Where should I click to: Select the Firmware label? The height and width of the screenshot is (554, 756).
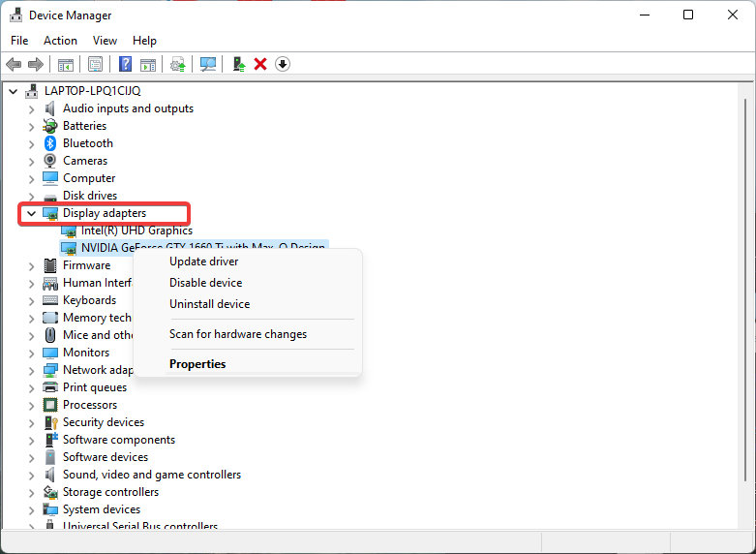point(86,265)
